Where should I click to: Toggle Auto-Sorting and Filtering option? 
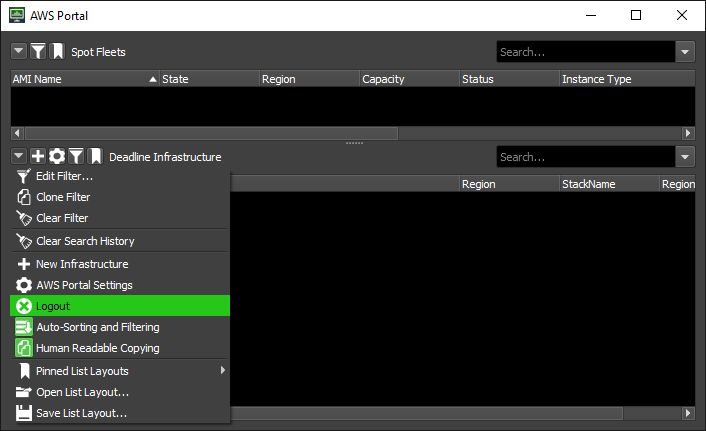coord(120,327)
